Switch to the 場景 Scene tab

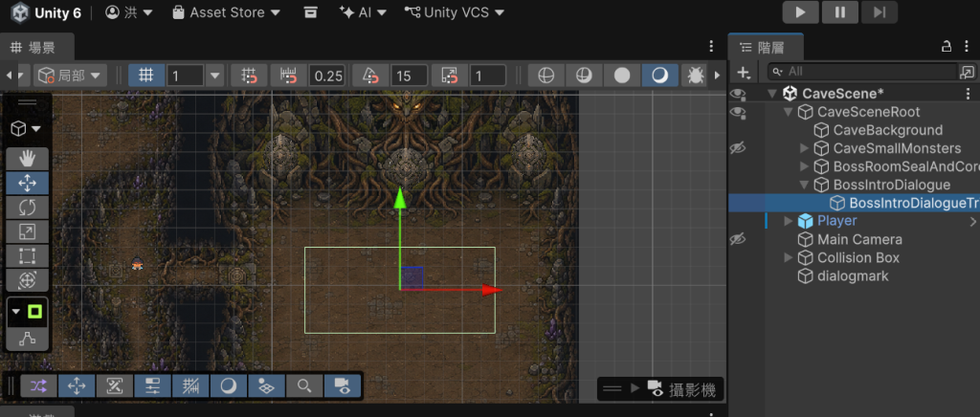(x=37, y=48)
